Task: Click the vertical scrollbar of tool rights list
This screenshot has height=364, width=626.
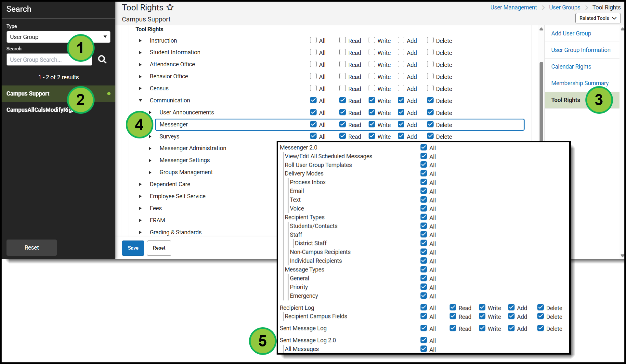Action: click(x=541, y=101)
